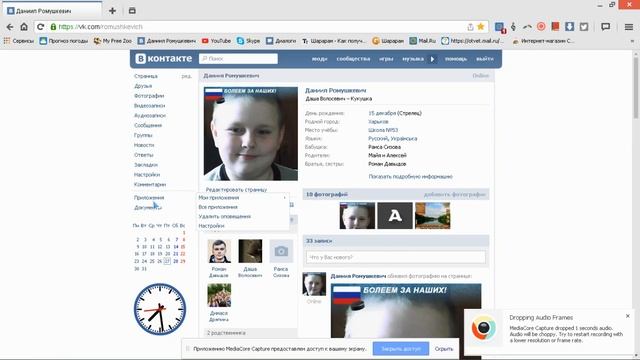
Task: Open the Сервисы apps bookmark
Action: tap(19, 41)
